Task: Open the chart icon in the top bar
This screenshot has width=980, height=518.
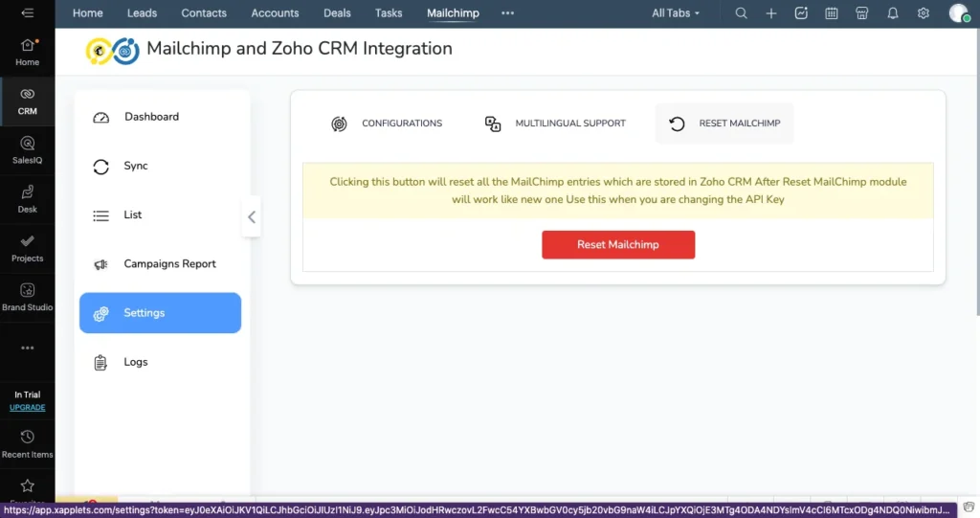Action: (801, 13)
